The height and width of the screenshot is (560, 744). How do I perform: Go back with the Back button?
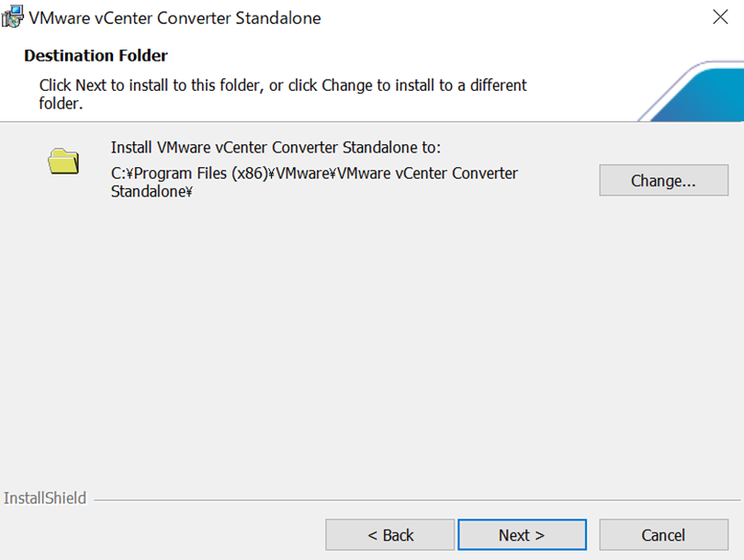point(390,535)
